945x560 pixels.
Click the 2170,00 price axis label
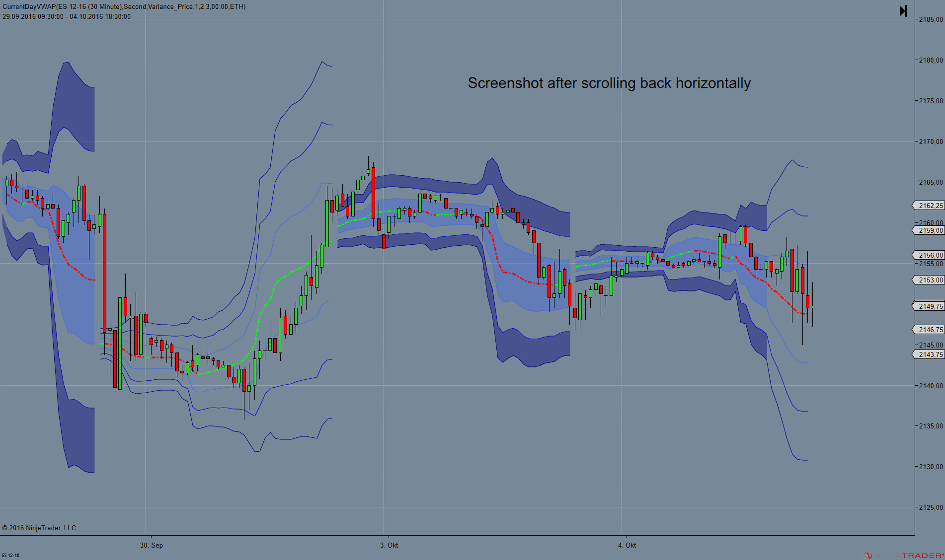931,141
